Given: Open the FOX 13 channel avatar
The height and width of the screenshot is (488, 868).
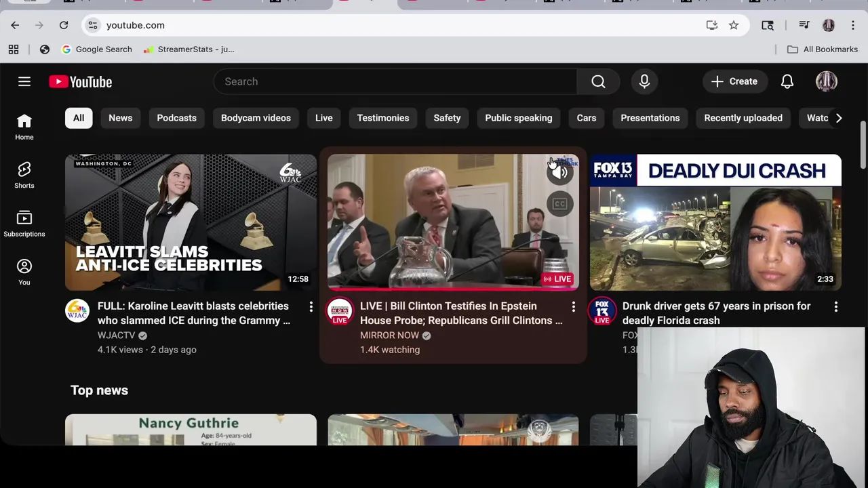Looking at the screenshot, I should point(602,310).
